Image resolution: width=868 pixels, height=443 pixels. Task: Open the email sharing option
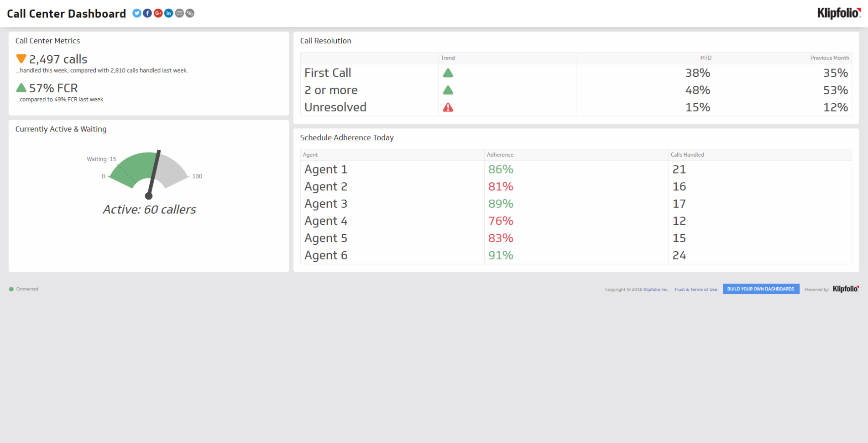(179, 13)
